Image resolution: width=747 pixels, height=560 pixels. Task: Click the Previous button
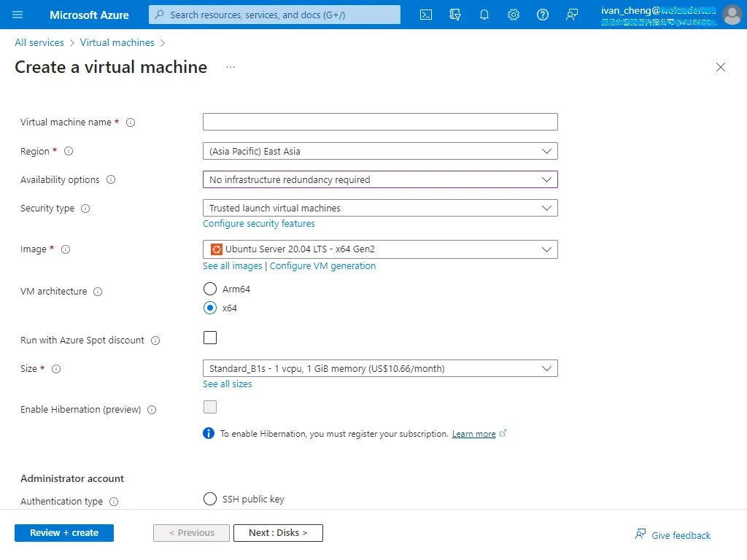tap(192, 533)
